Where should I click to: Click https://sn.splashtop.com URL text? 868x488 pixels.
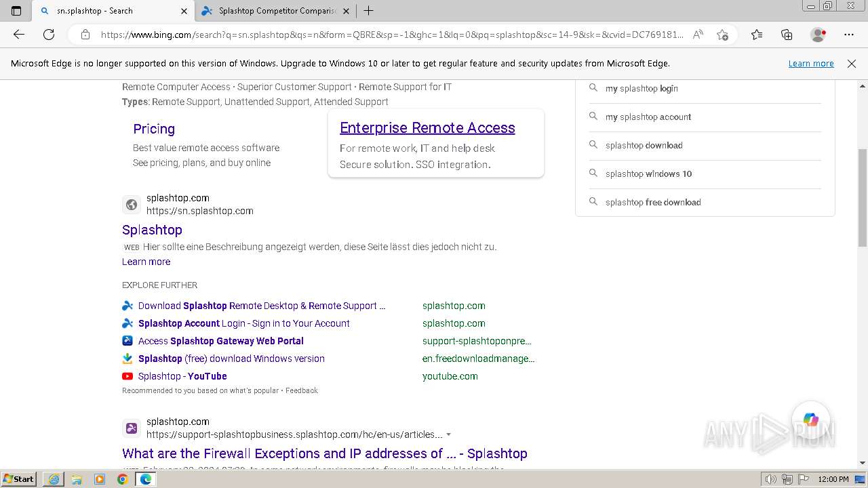pos(200,211)
